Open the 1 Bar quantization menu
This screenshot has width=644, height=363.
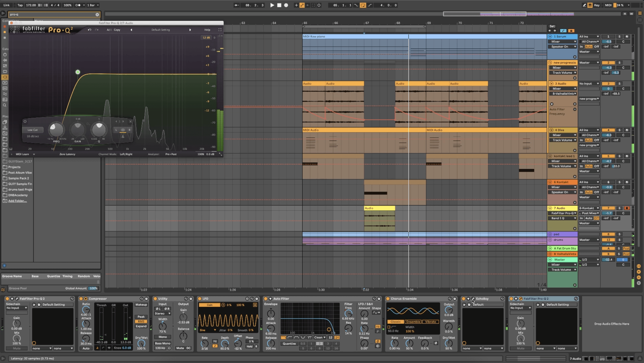[x=93, y=5]
